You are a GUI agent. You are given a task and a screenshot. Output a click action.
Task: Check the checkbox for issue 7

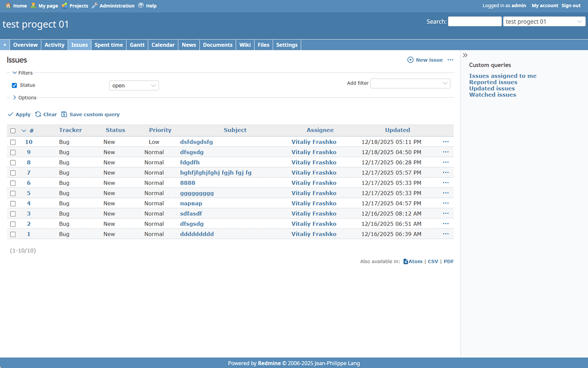13,173
